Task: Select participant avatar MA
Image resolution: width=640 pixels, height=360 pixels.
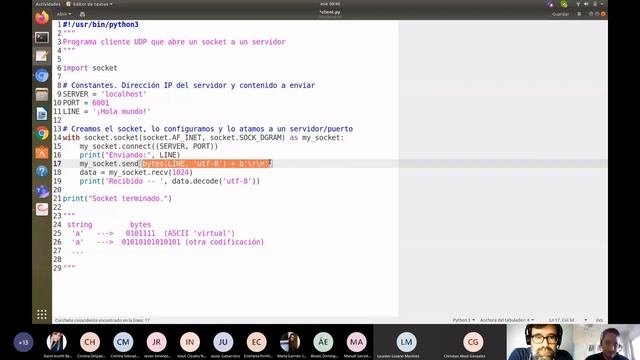Action: coord(356,342)
